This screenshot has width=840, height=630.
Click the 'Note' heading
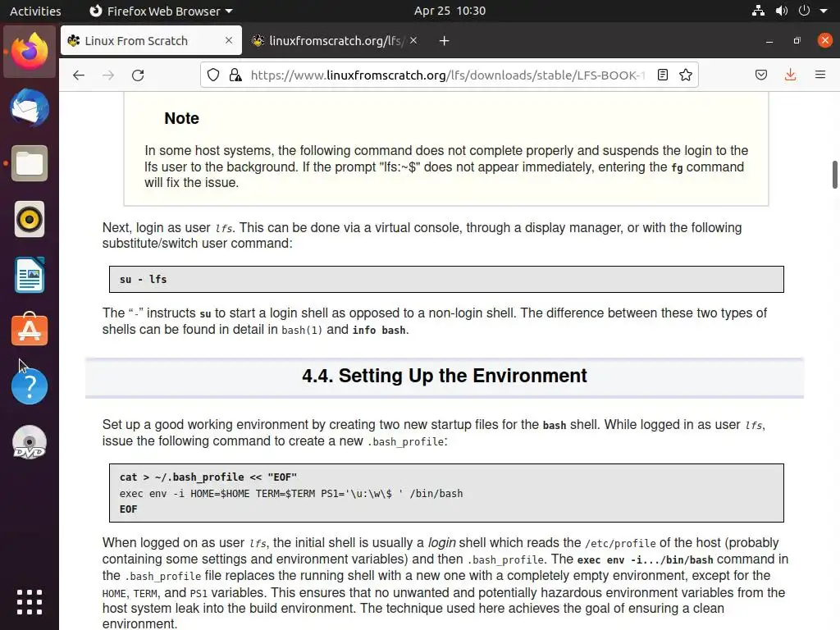click(x=181, y=118)
